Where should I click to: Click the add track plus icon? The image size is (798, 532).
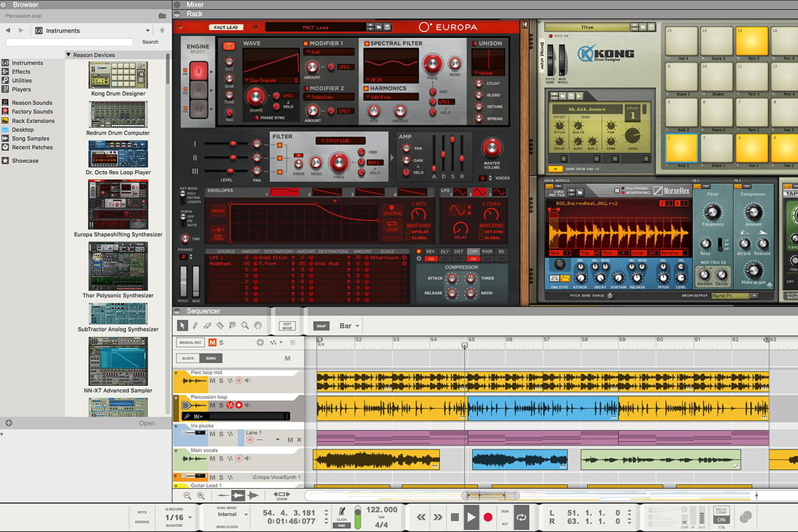pyautogui.click(x=260, y=342)
